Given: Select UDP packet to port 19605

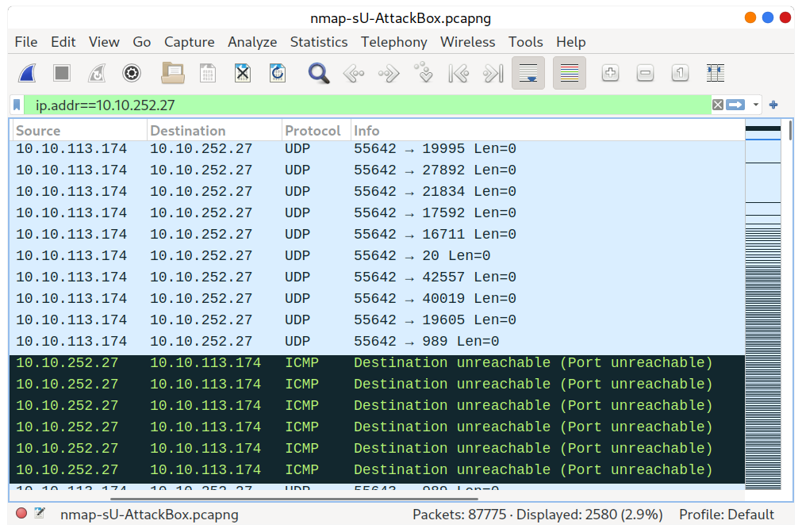Looking at the screenshot, I should click(377, 320).
